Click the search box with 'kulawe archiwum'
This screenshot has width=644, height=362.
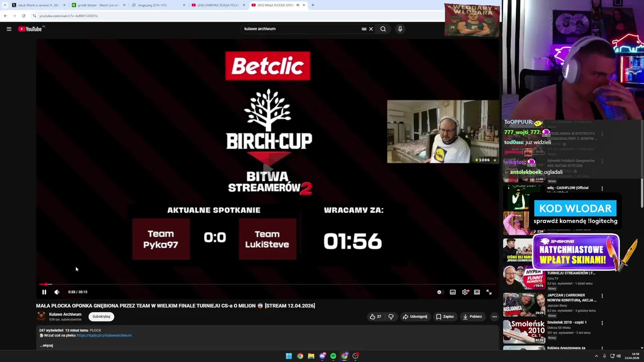click(x=301, y=29)
